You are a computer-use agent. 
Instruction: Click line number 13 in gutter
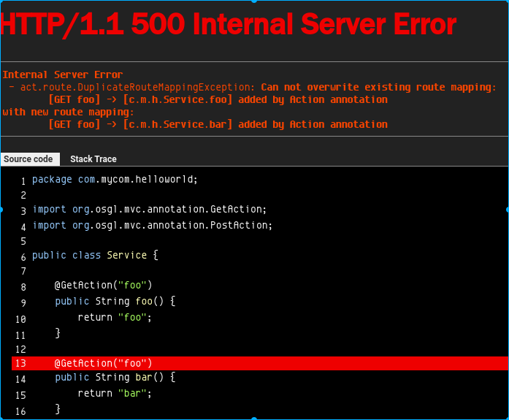[20, 364]
